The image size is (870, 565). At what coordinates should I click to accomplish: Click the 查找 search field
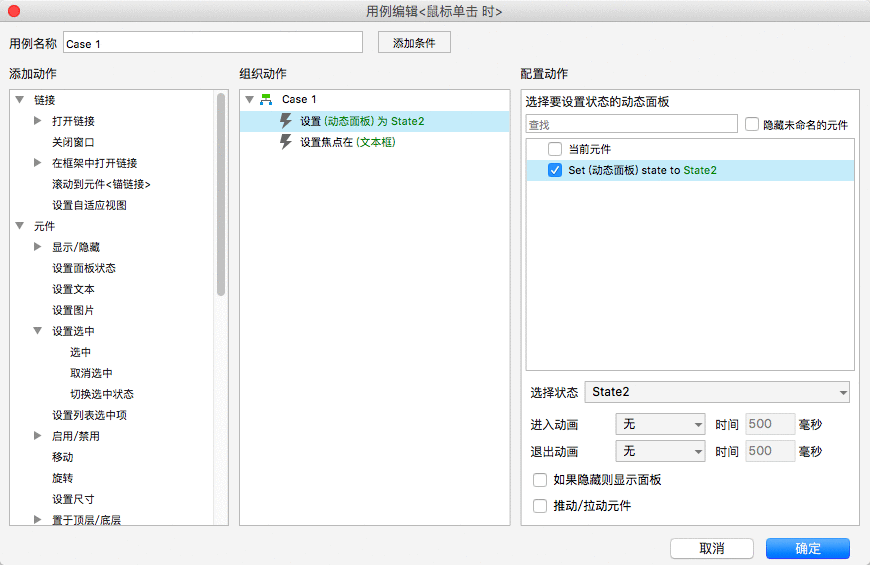tap(631, 124)
